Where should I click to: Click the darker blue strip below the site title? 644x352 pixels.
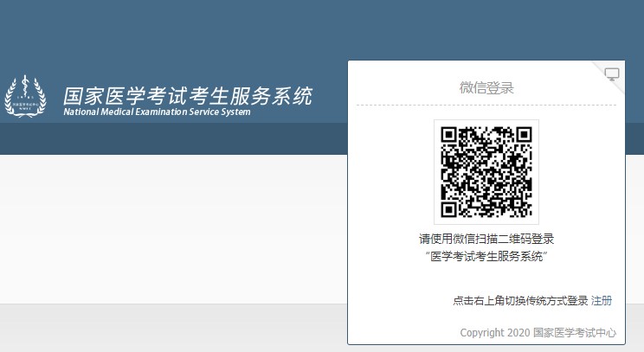coord(173,138)
